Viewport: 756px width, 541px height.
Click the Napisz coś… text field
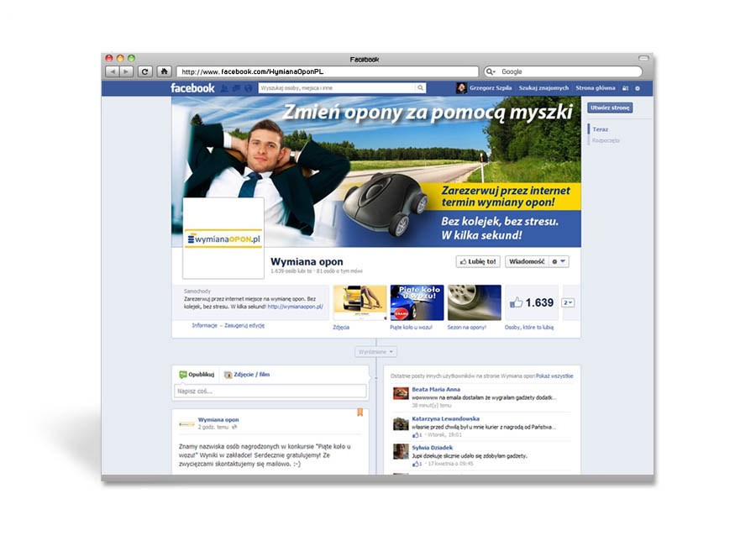point(270,391)
